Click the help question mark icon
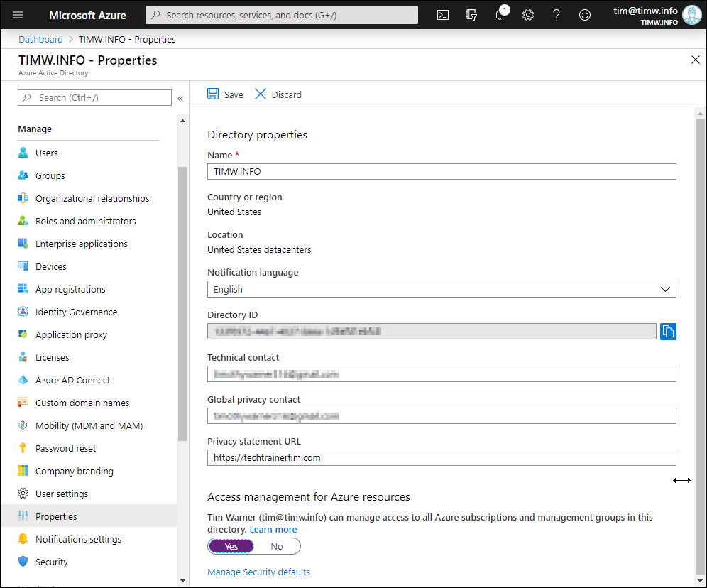Image resolution: width=707 pixels, height=588 pixels. point(557,15)
